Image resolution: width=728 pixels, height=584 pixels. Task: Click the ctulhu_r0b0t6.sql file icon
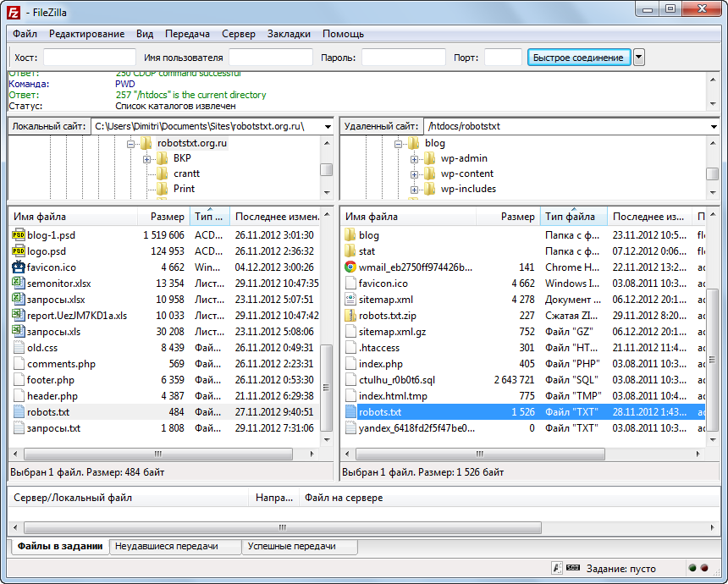[x=350, y=380]
